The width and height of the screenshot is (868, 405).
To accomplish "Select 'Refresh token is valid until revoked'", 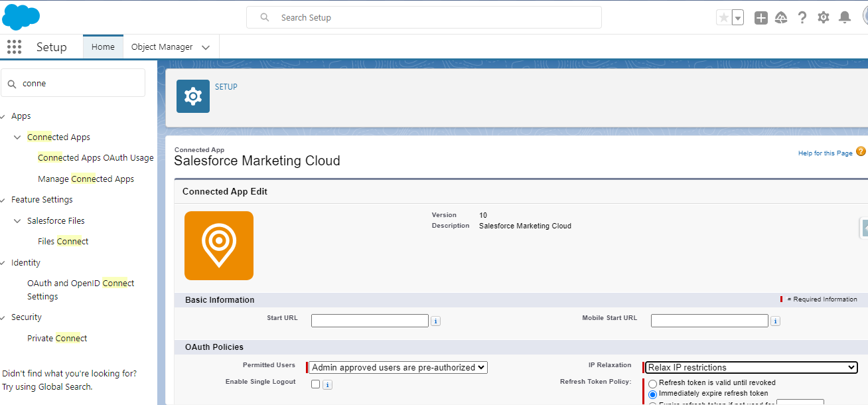I will (652, 382).
